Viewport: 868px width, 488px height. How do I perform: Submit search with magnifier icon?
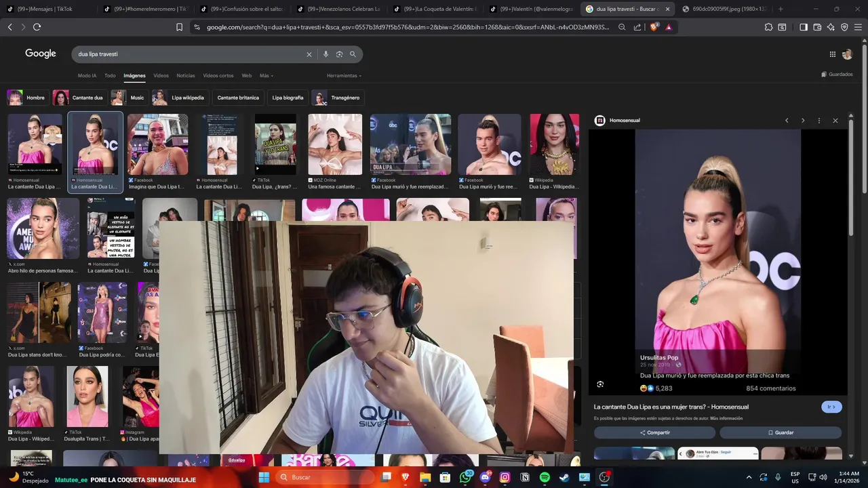[x=353, y=54]
